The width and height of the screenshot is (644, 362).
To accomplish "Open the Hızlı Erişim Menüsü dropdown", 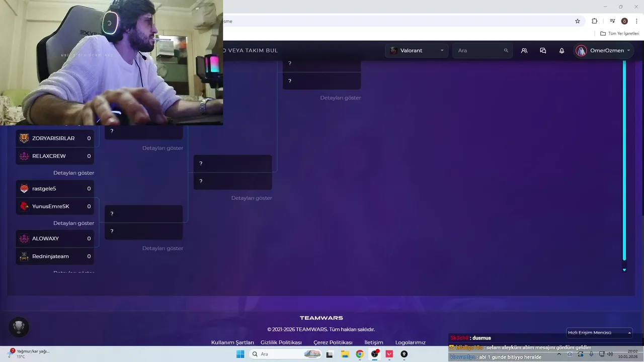I will tap(599, 332).
